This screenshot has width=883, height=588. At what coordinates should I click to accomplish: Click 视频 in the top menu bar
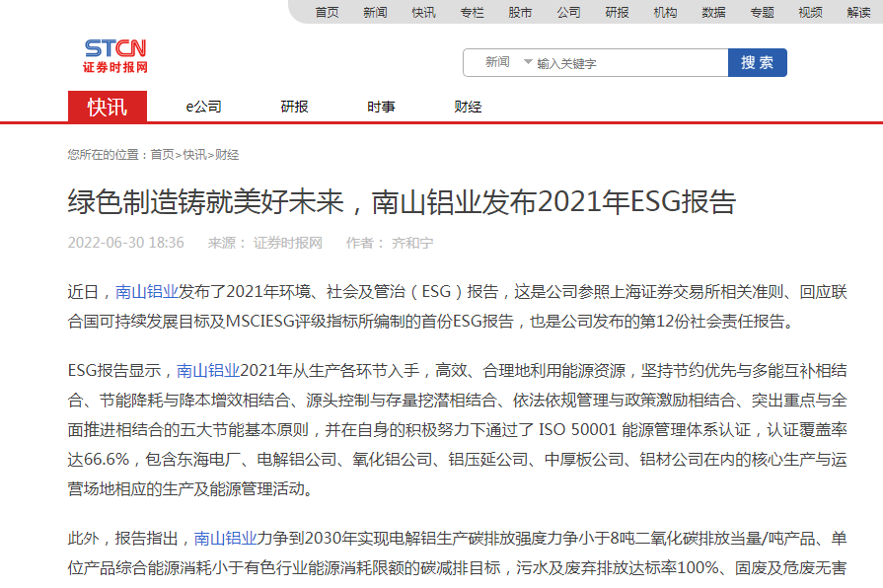coord(810,12)
